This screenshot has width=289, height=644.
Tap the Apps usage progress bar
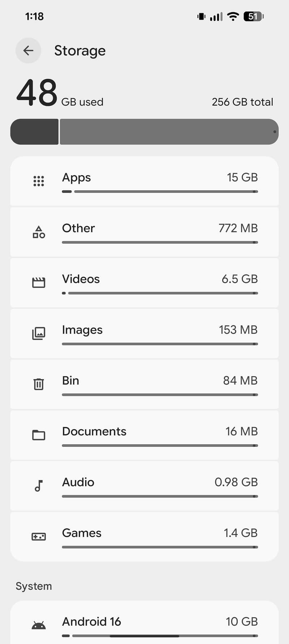[160, 191]
